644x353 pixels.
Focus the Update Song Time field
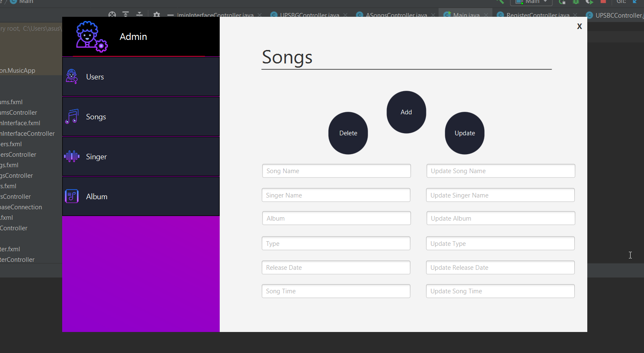coord(500,291)
